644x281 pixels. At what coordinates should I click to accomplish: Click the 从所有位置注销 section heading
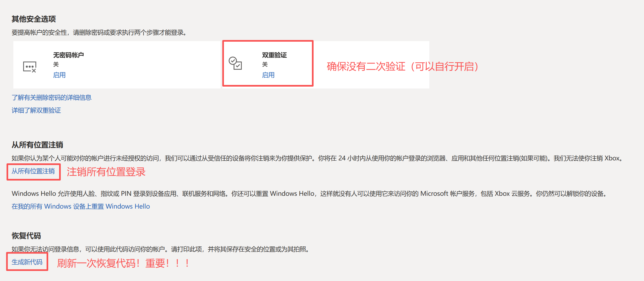pos(37,145)
